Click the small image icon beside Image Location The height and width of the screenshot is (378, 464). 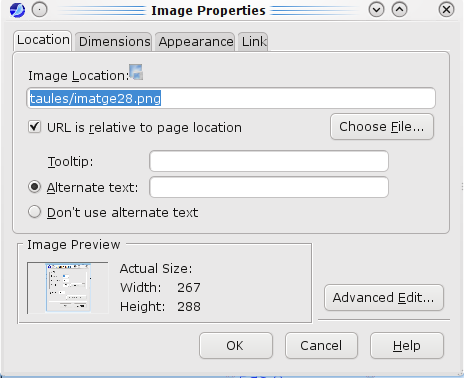136,72
